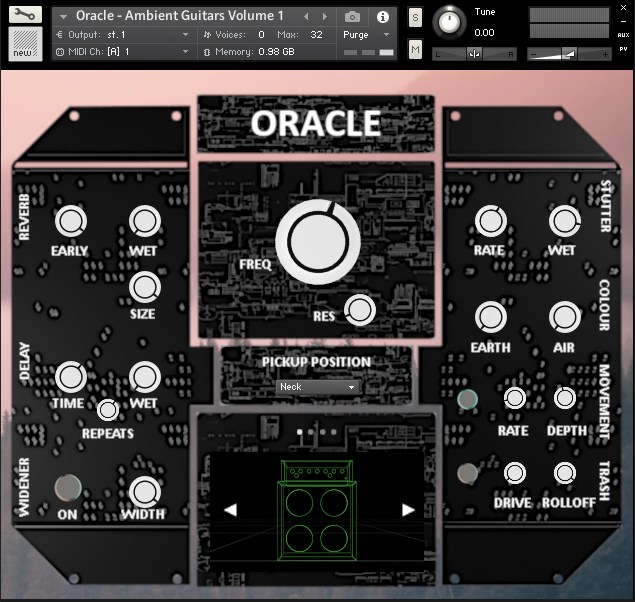Enable the Movement effect toggle
This screenshot has height=602, width=635.
(467, 400)
